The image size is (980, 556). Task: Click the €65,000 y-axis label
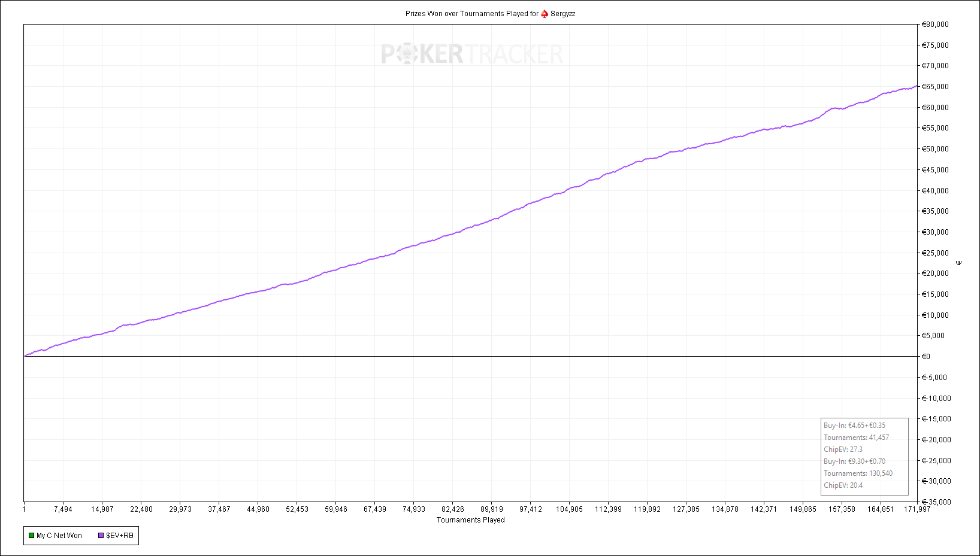[x=935, y=87]
